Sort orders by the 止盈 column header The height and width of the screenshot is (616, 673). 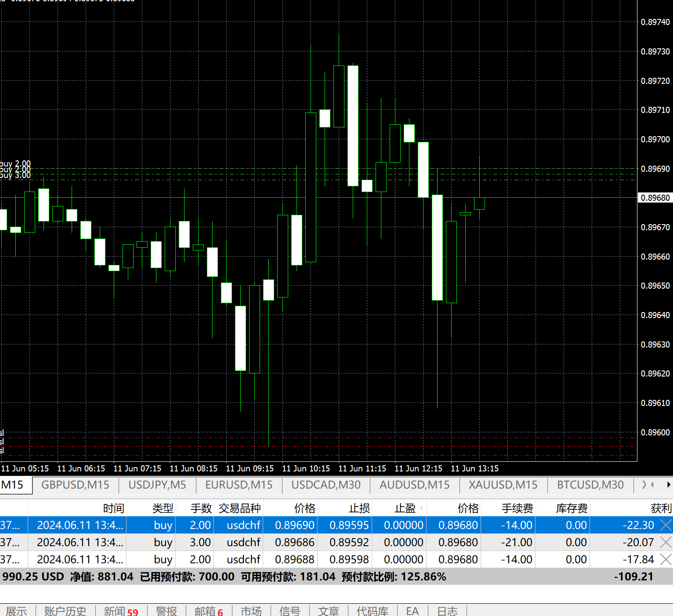point(399,508)
